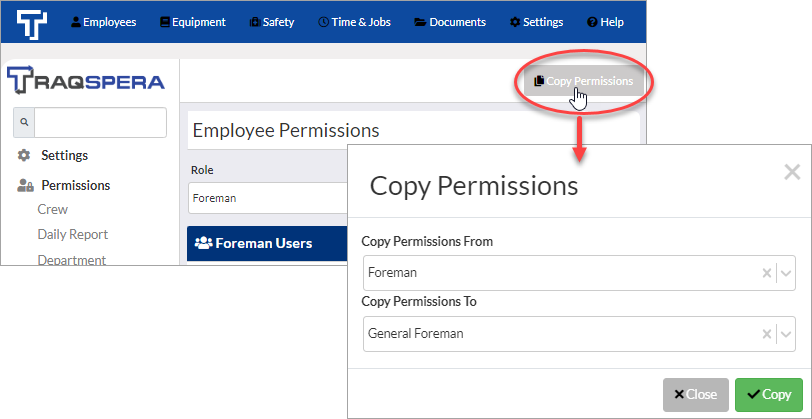
Task: Open the Role dropdown showing Foreman
Action: pyautogui.click(x=267, y=198)
